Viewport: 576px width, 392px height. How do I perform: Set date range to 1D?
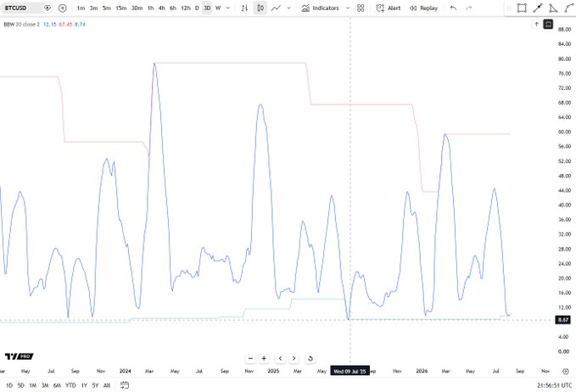[9, 385]
